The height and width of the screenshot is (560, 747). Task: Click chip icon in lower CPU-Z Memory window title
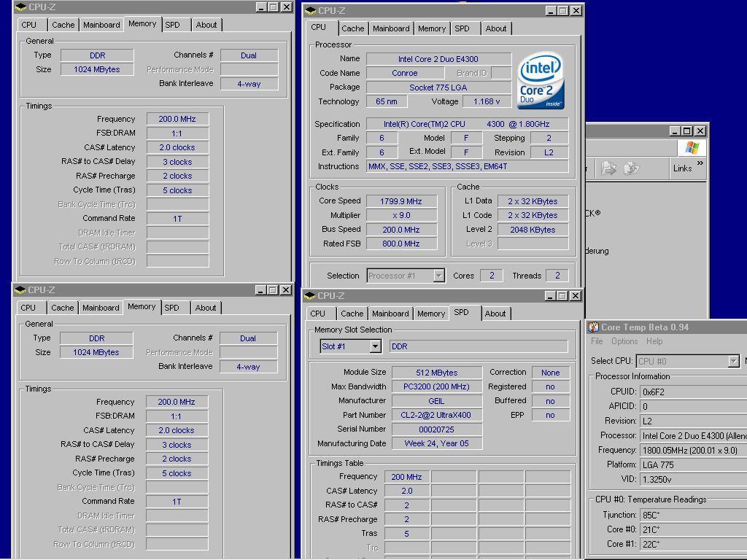[20, 290]
